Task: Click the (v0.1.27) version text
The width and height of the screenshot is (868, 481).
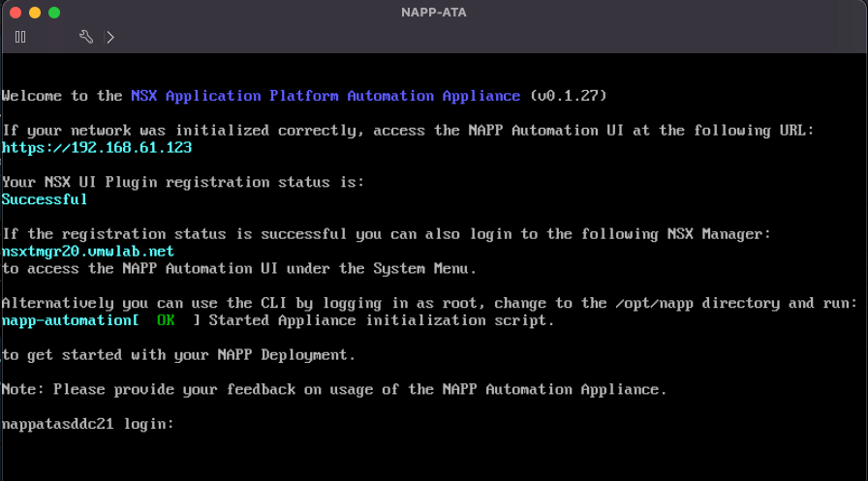Action: [568, 96]
